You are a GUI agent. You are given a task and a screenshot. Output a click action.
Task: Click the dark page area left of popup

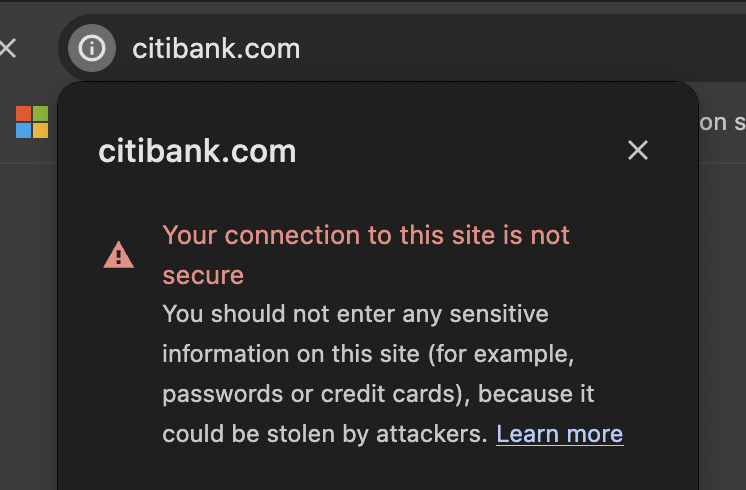pyautogui.click(x=28, y=320)
